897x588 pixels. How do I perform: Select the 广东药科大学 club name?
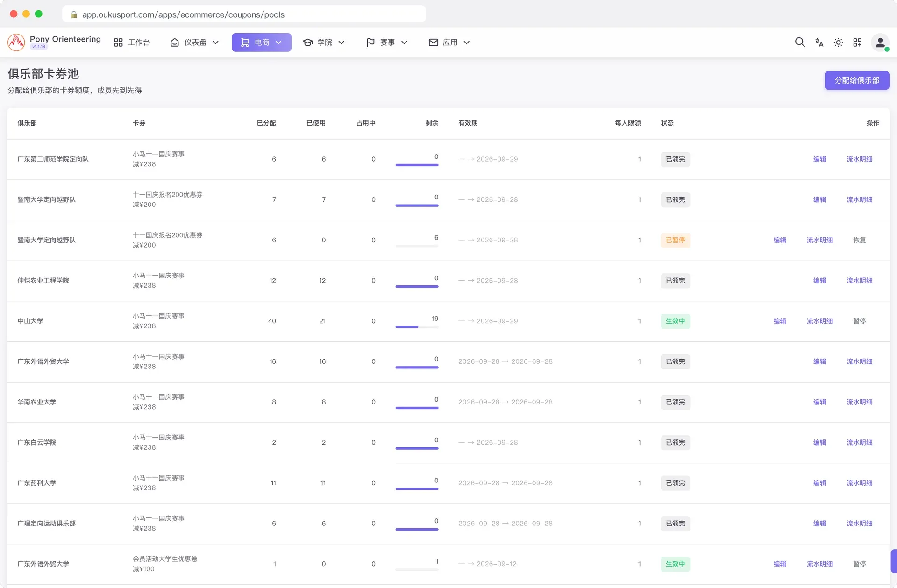pos(36,483)
